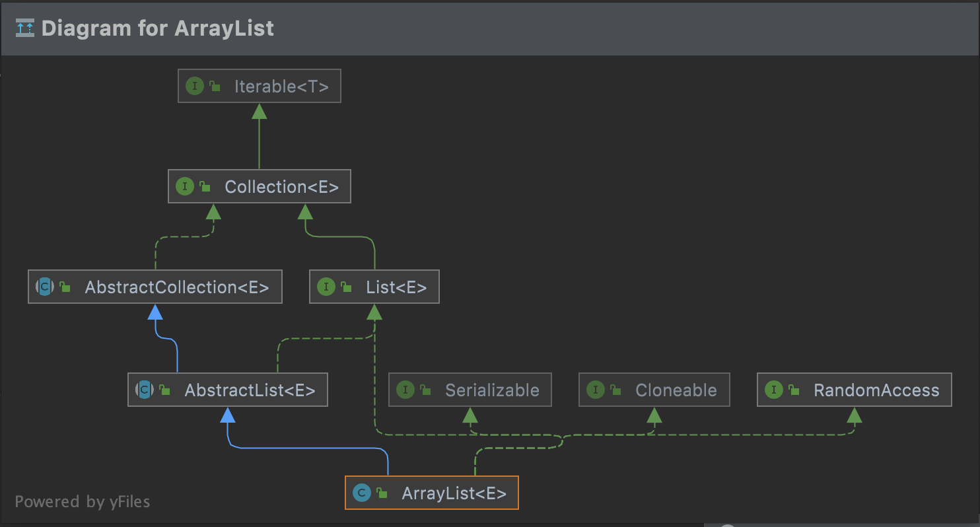Click the green lock icon on ArrayList<E>
Viewport: 980px width, 527px height.
(x=382, y=493)
